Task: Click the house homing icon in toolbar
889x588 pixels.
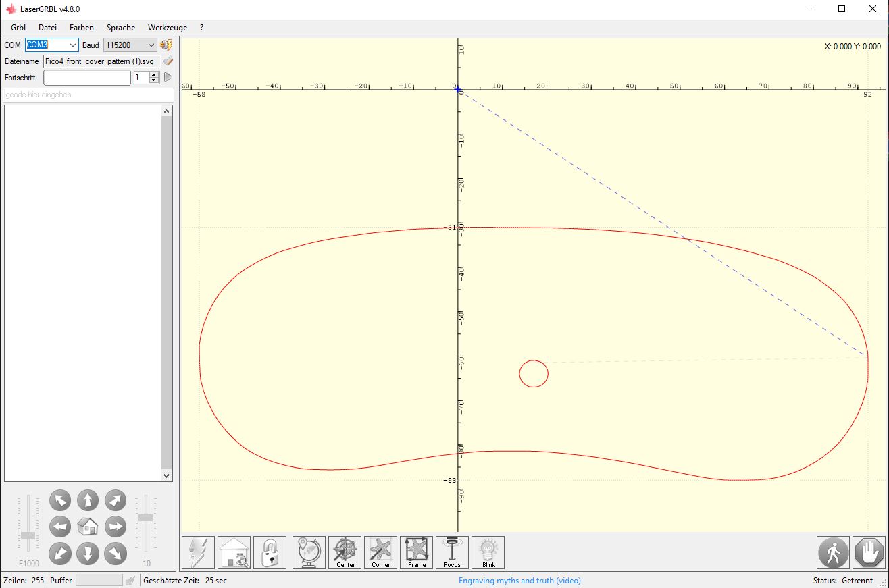Action: click(234, 553)
